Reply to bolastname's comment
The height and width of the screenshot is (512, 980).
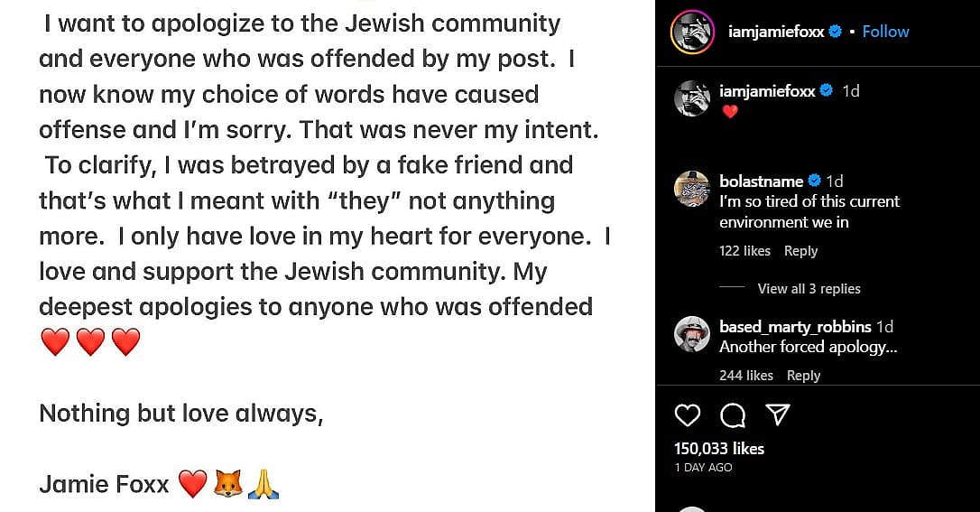click(800, 251)
